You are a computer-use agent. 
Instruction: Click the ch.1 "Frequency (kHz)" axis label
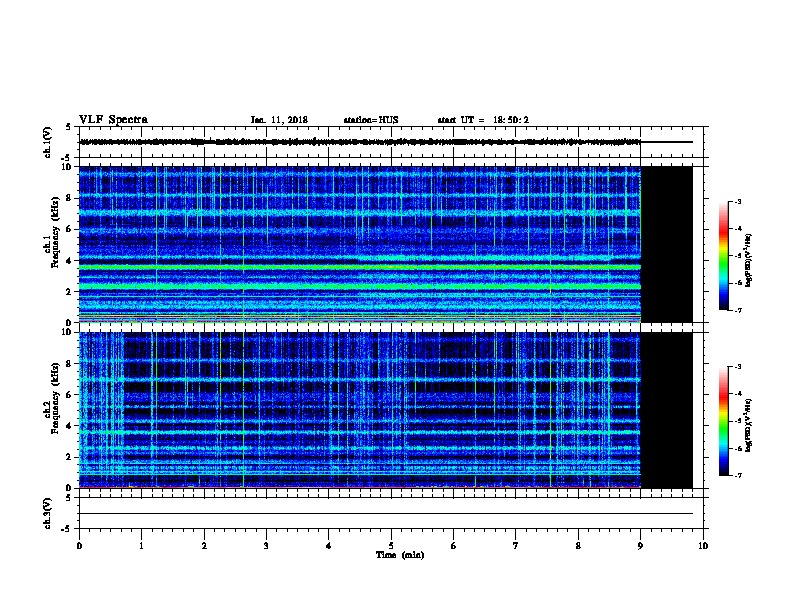(55, 233)
